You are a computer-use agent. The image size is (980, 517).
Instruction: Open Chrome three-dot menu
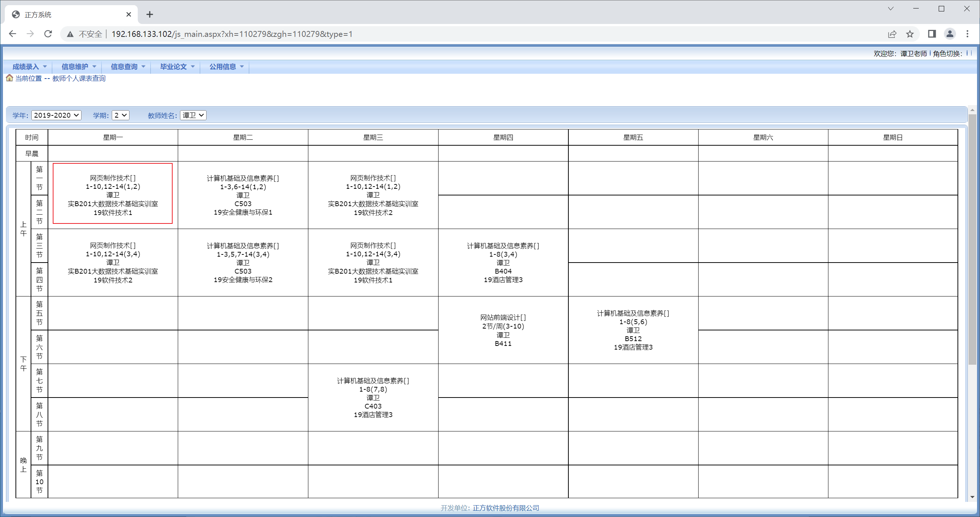[x=967, y=34]
